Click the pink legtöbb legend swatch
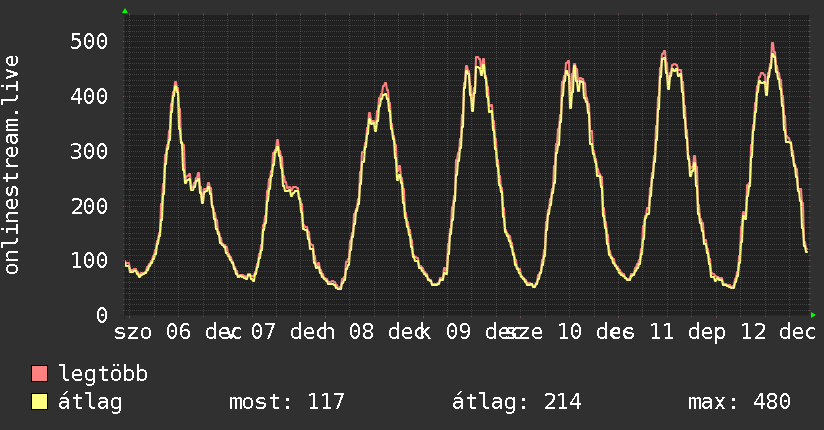Image resolution: width=824 pixels, height=430 pixels. click(39, 374)
